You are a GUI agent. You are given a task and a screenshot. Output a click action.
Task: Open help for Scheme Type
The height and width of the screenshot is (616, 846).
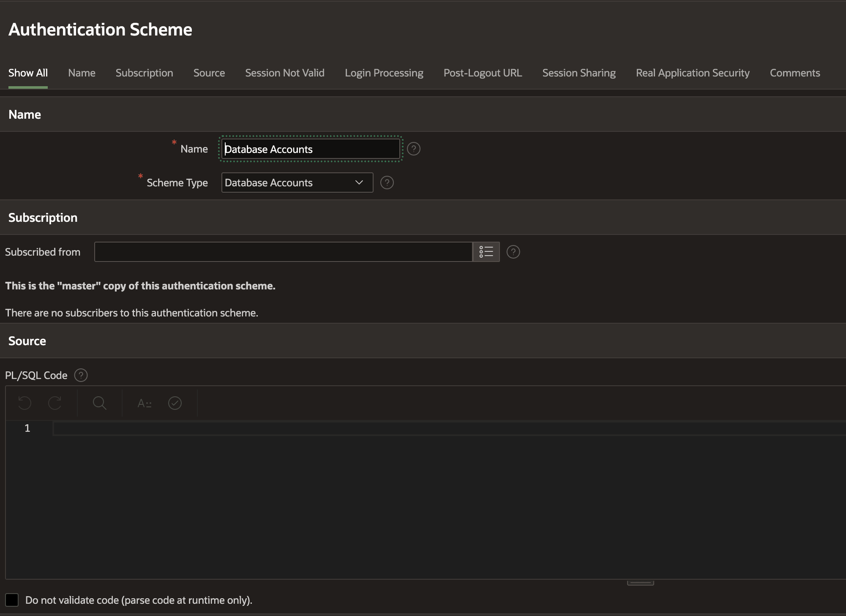[387, 183]
